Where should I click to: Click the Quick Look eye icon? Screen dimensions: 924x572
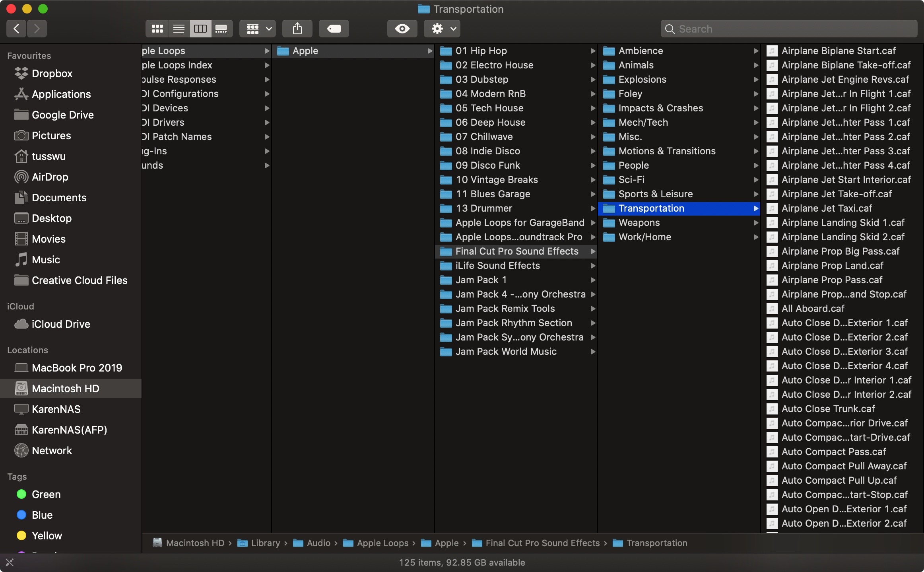(x=402, y=29)
